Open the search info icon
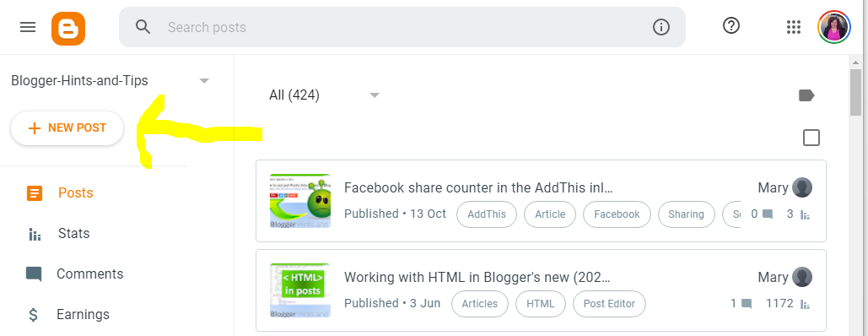 coord(661,27)
